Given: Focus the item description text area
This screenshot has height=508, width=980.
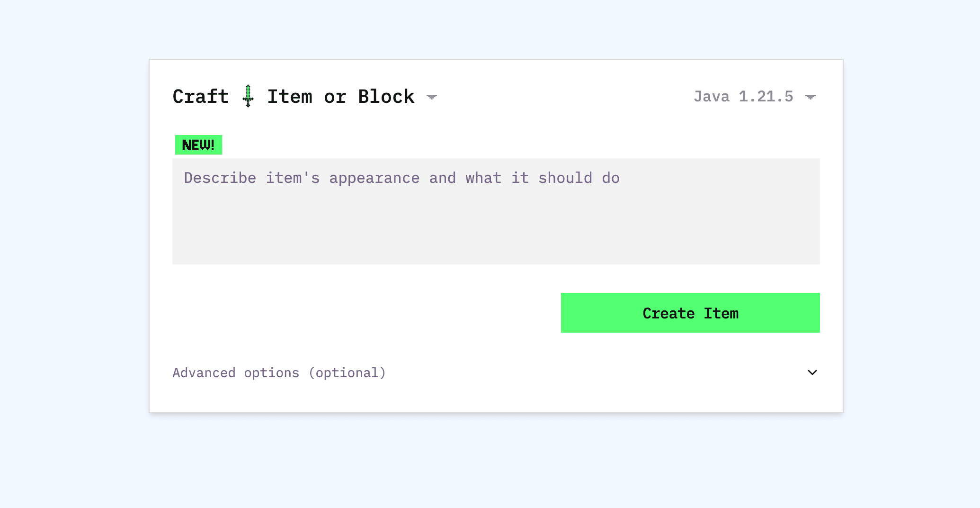Looking at the screenshot, I should [x=495, y=212].
